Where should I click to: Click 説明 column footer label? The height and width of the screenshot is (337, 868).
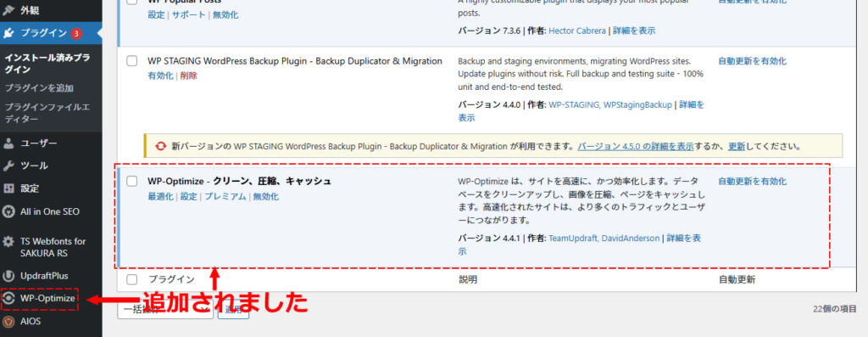[468, 279]
